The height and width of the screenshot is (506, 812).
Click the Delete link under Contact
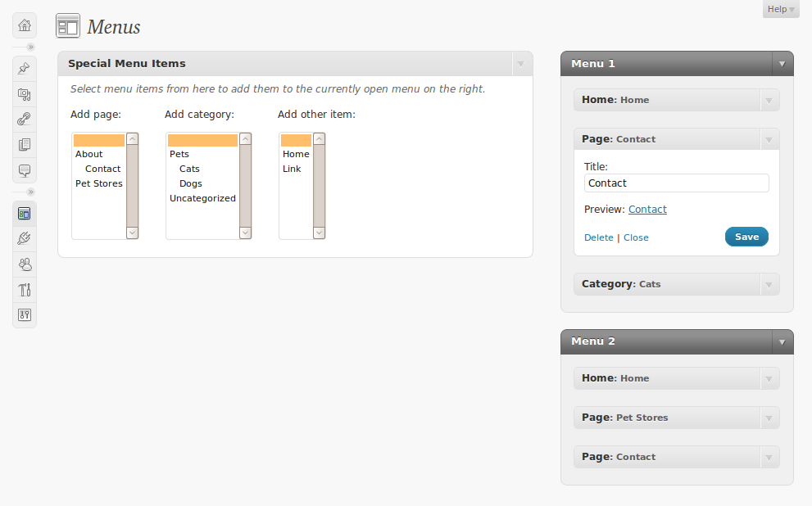(x=598, y=237)
